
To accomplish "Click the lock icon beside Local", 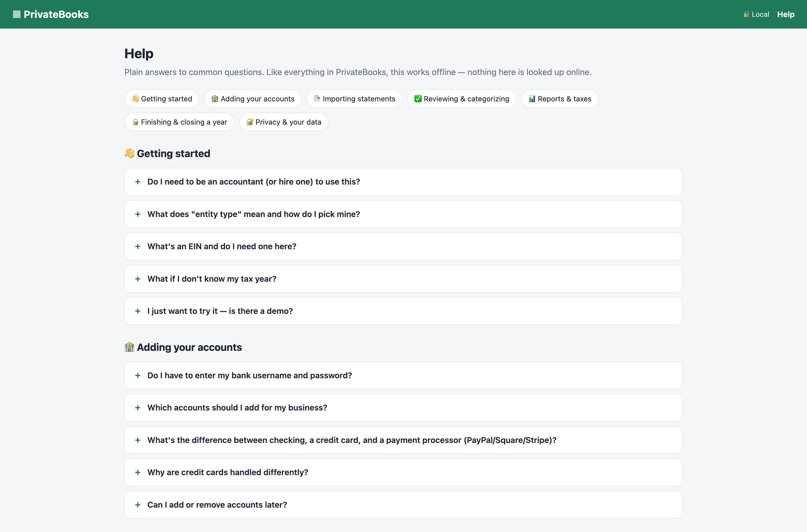I will [x=746, y=14].
